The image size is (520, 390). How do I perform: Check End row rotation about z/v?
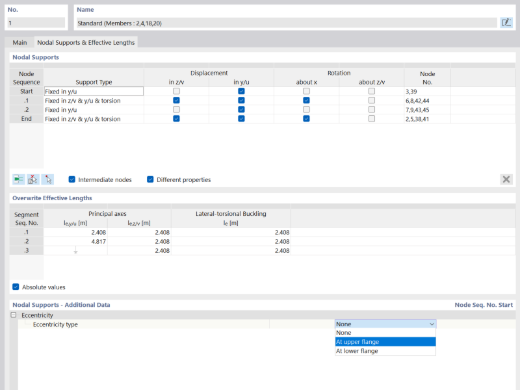pyautogui.click(x=371, y=119)
